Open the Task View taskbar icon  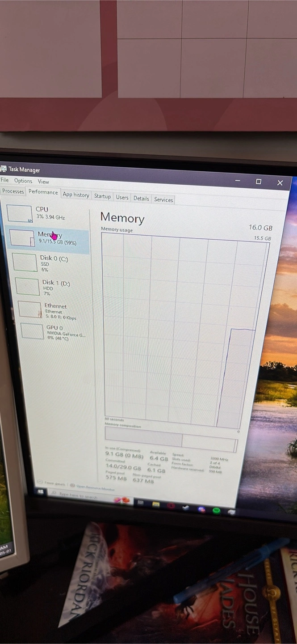(x=140, y=503)
